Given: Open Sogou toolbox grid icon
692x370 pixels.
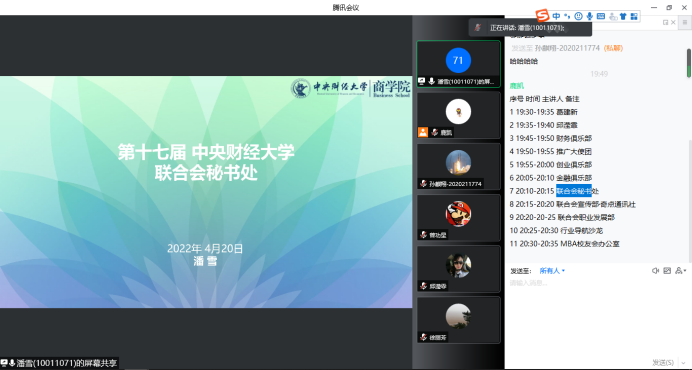Looking at the screenshot, I should pyautogui.click(x=634, y=16).
